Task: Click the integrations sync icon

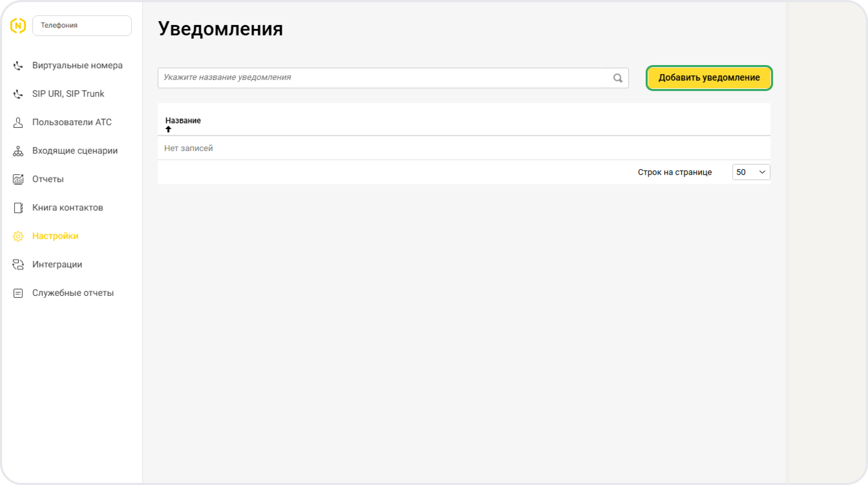Action: tap(18, 265)
